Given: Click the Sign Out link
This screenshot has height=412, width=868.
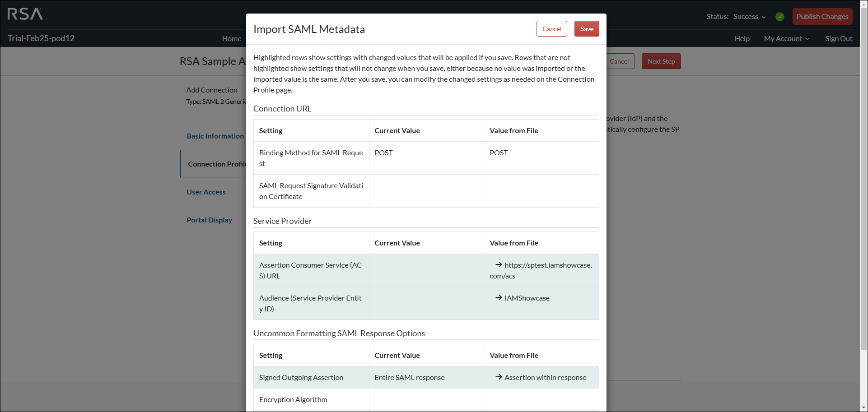Looking at the screenshot, I should click(x=839, y=38).
